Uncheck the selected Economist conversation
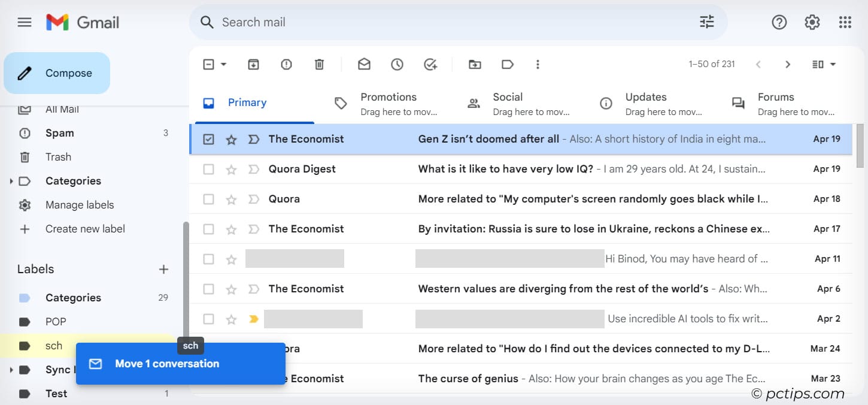Viewport: 868px width, 405px height. point(208,138)
